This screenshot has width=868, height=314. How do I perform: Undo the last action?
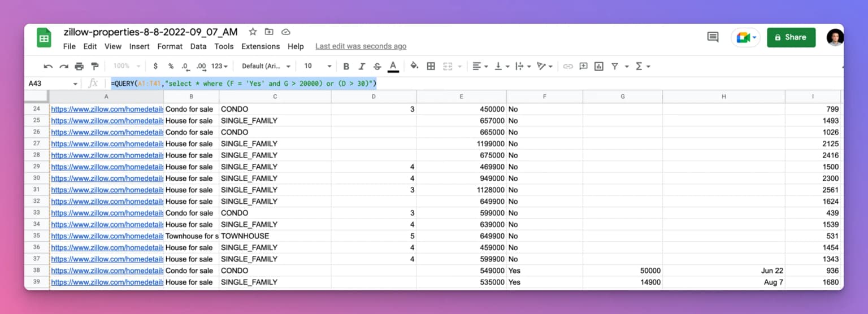click(48, 66)
